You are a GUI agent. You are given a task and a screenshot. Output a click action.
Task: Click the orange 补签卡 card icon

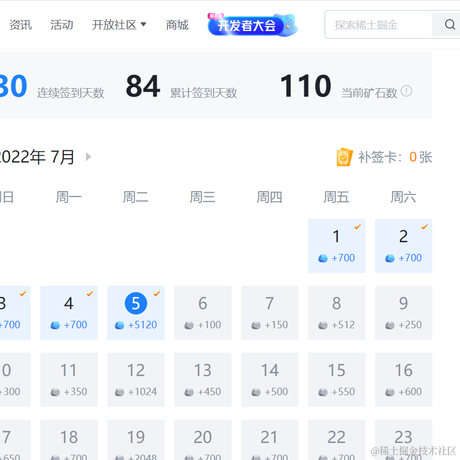click(344, 157)
